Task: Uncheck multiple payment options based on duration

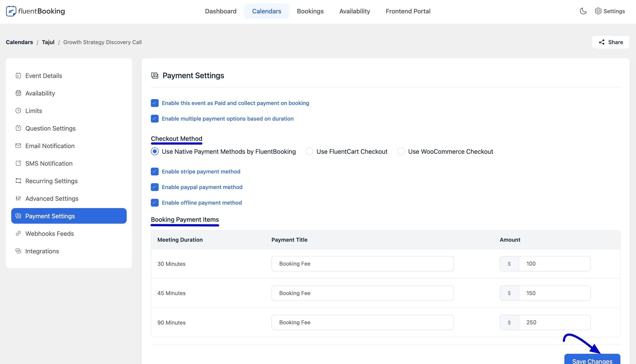Action: 155,118
